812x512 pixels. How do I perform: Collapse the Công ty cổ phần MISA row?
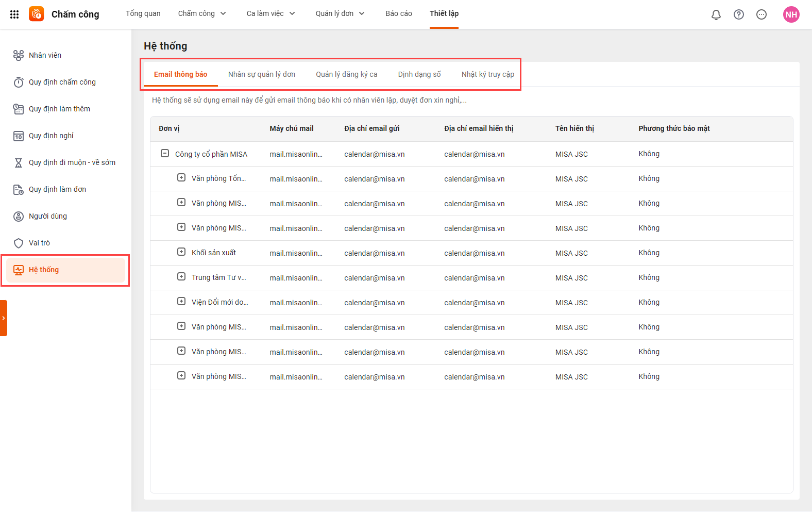click(x=165, y=153)
